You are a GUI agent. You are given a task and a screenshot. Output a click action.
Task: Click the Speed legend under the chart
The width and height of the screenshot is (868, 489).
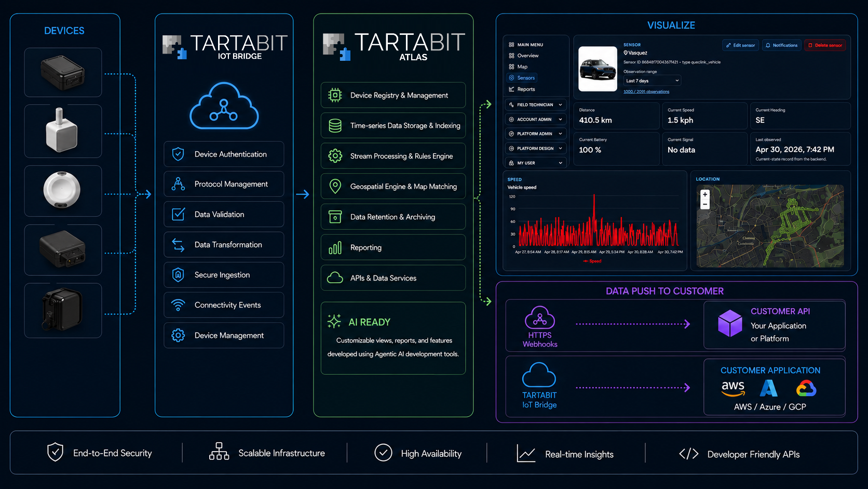pyautogui.click(x=592, y=261)
